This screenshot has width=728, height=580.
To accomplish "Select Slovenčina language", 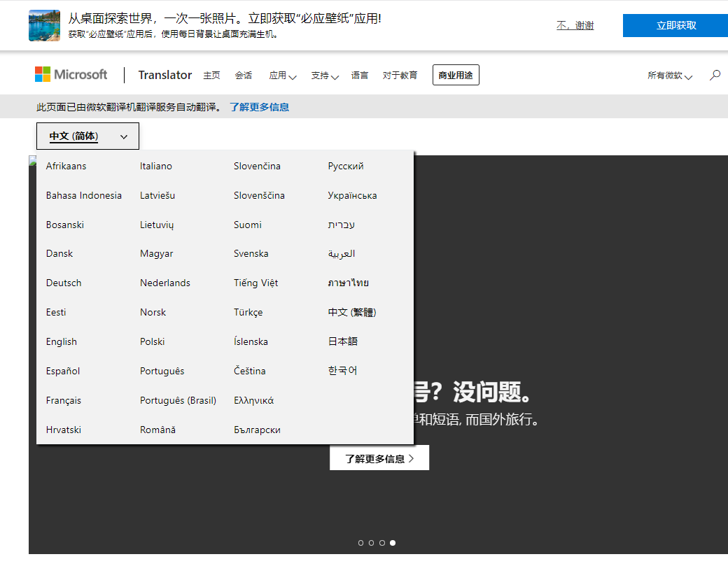I will (x=257, y=166).
